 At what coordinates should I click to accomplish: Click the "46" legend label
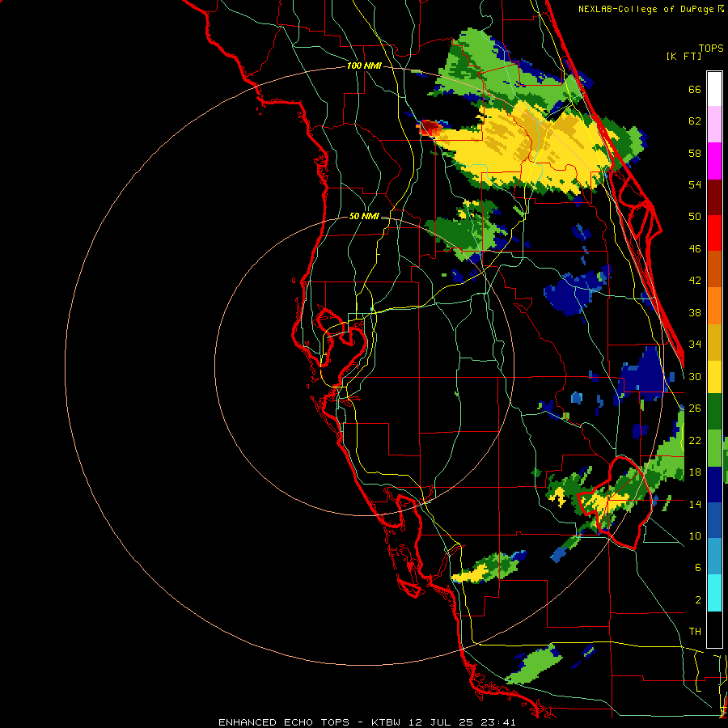pos(695,249)
